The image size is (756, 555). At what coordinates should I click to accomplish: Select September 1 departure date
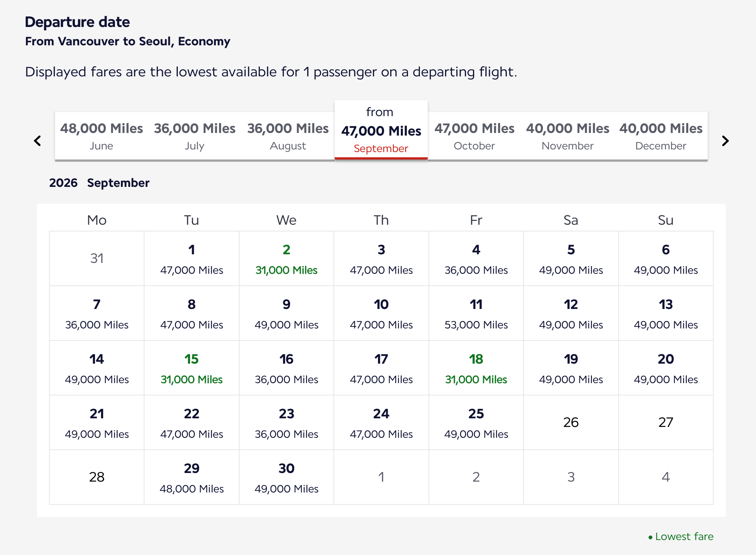[x=191, y=259]
